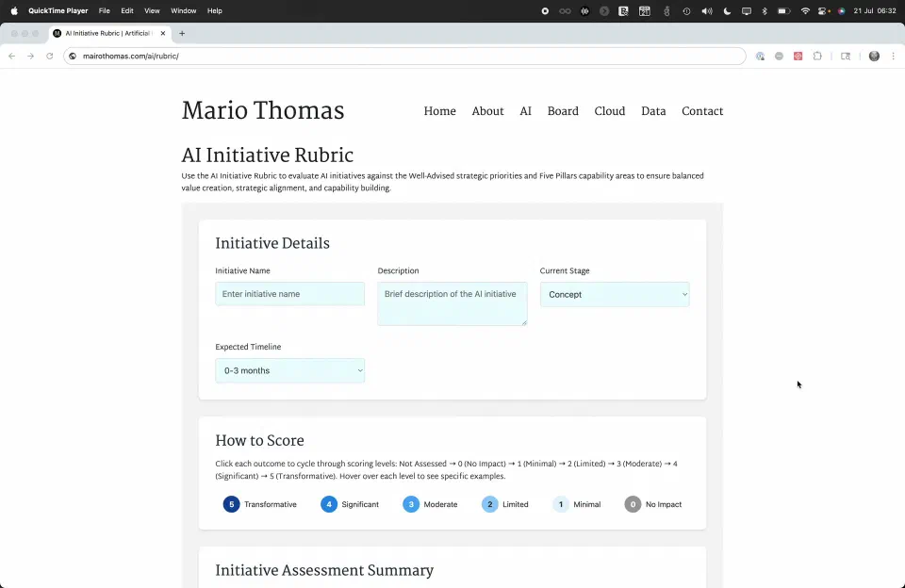Activate Siri from the menu bar
The width and height of the screenshot is (905, 588).
coord(842,11)
